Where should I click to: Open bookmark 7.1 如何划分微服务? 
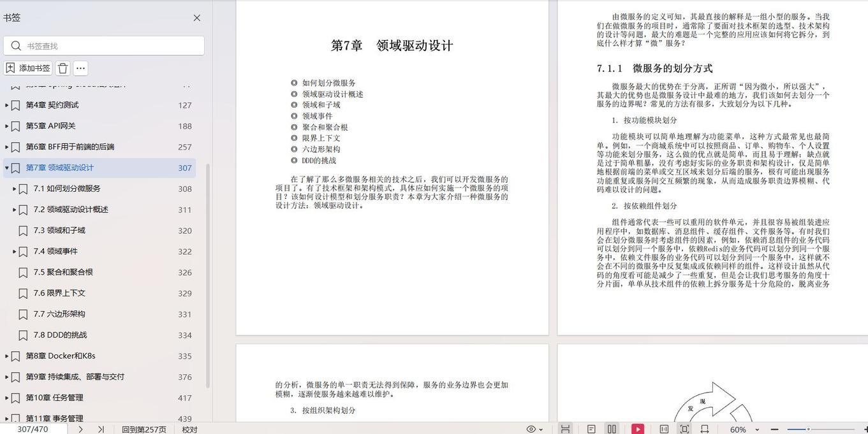click(x=67, y=189)
